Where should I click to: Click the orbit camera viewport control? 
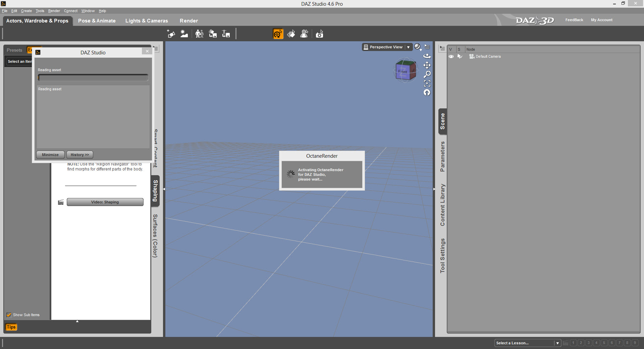click(x=427, y=56)
